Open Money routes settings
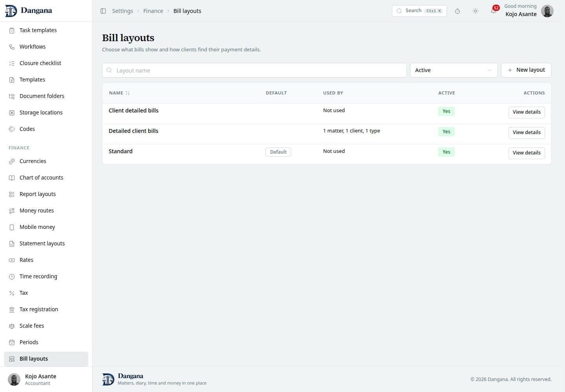The image size is (565, 392). point(46,211)
